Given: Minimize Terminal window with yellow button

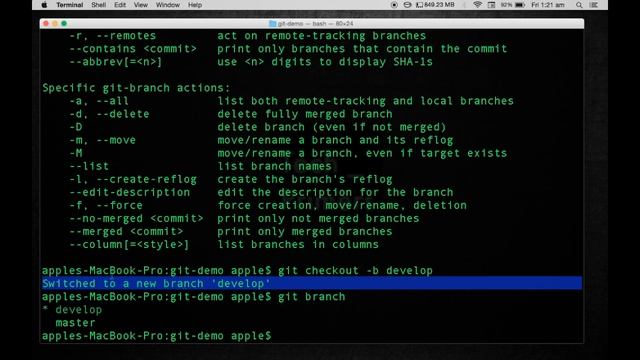Looking at the screenshot, I should point(55,24).
